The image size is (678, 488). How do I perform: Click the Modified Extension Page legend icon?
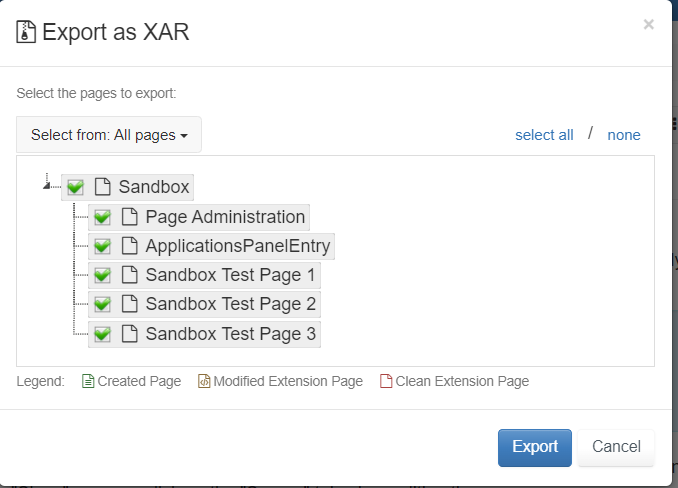[204, 381]
